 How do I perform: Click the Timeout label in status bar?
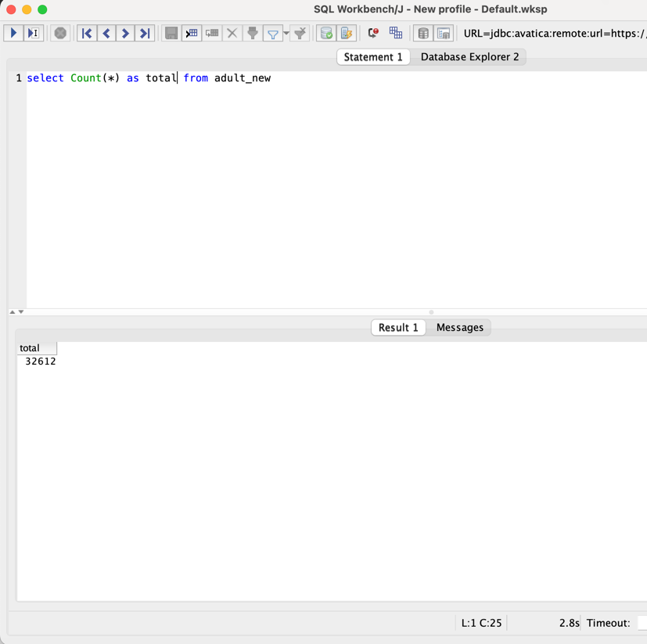coord(608,623)
